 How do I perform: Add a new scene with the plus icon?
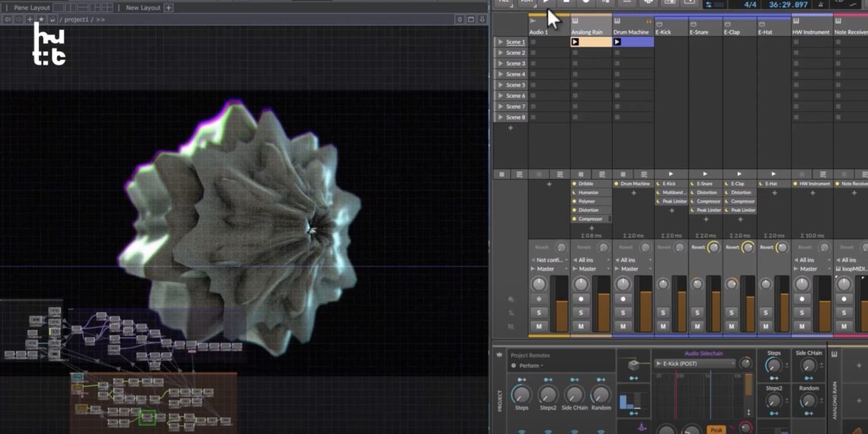pyautogui.click(x=510, y=128)
